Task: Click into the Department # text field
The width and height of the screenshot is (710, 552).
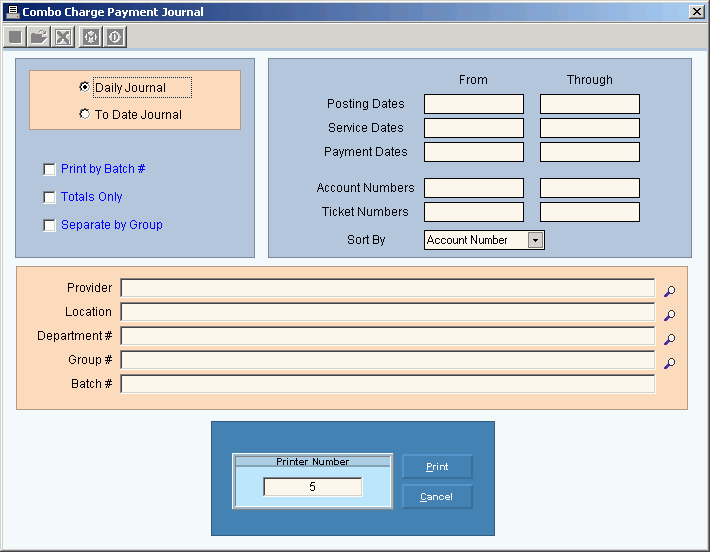Action: coord(388,336)
